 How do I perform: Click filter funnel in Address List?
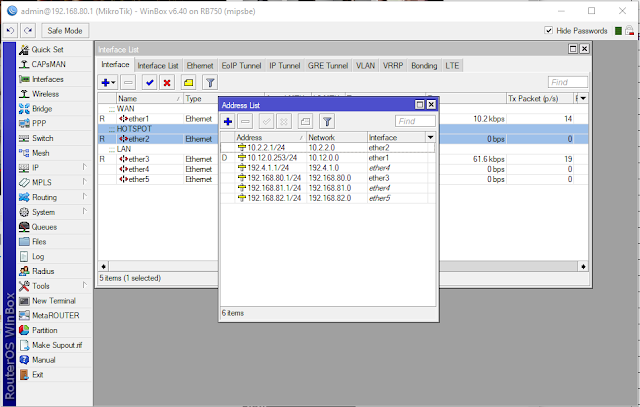327,121
